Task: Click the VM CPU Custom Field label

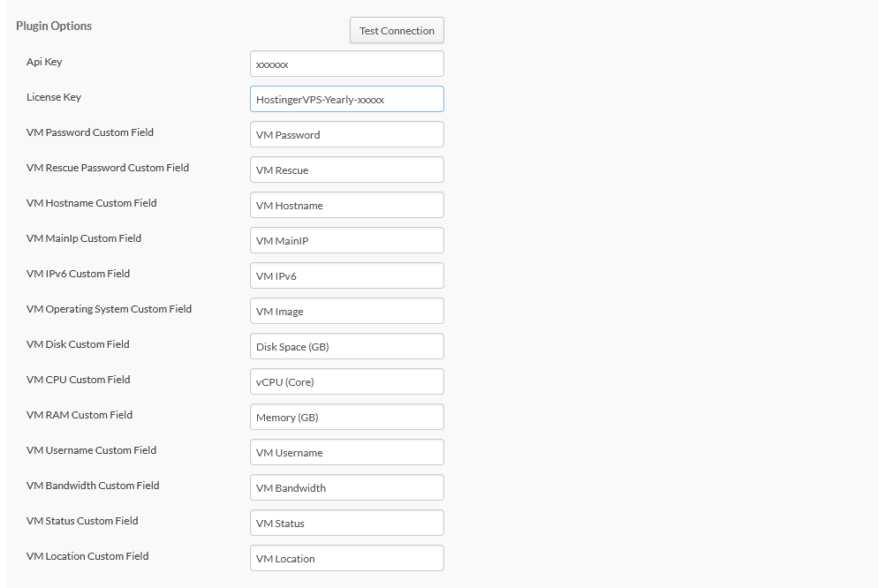Action: tap(78, 379)
